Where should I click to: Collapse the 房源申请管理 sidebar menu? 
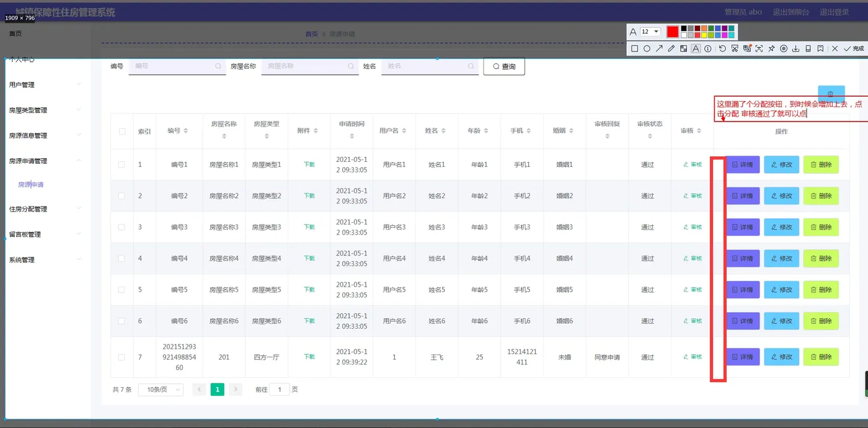45,161
